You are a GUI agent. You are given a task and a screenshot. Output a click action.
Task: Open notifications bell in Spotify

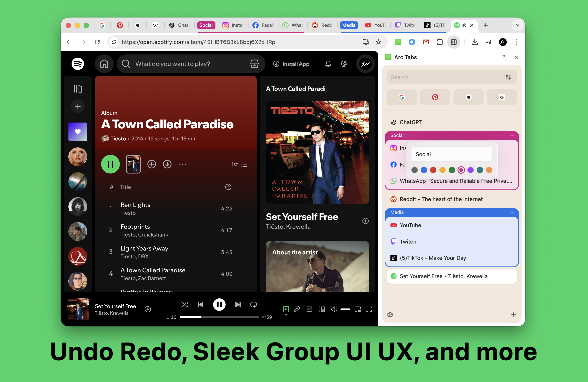328,64
